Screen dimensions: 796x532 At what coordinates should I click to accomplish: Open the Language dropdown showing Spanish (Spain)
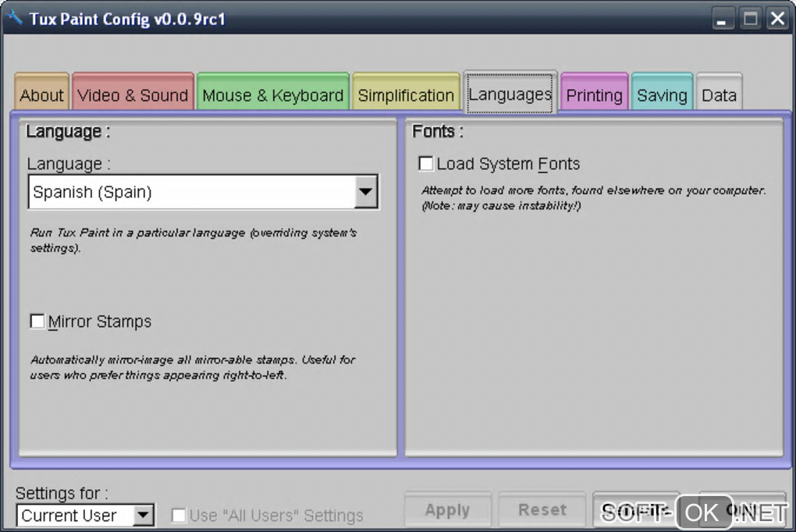pos(203,192)
